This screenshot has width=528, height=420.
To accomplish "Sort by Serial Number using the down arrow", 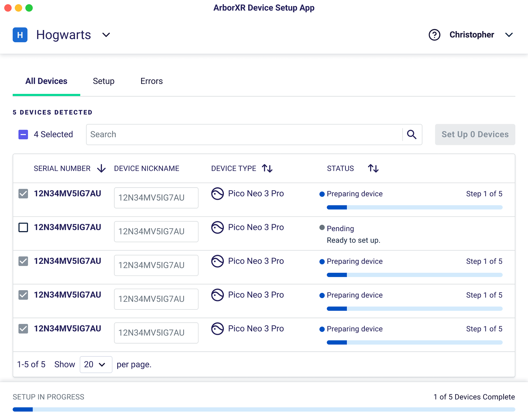I will [x=101, y=168].
